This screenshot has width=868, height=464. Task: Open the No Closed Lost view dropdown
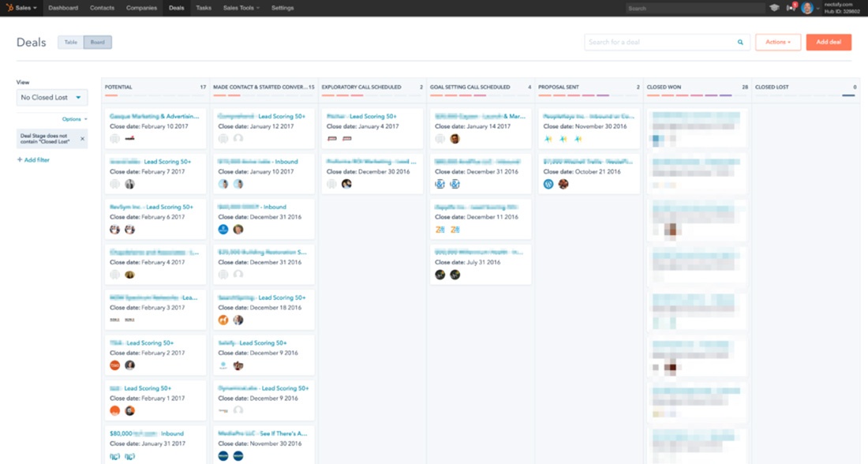pyautogui.click(x=51, y=97)
